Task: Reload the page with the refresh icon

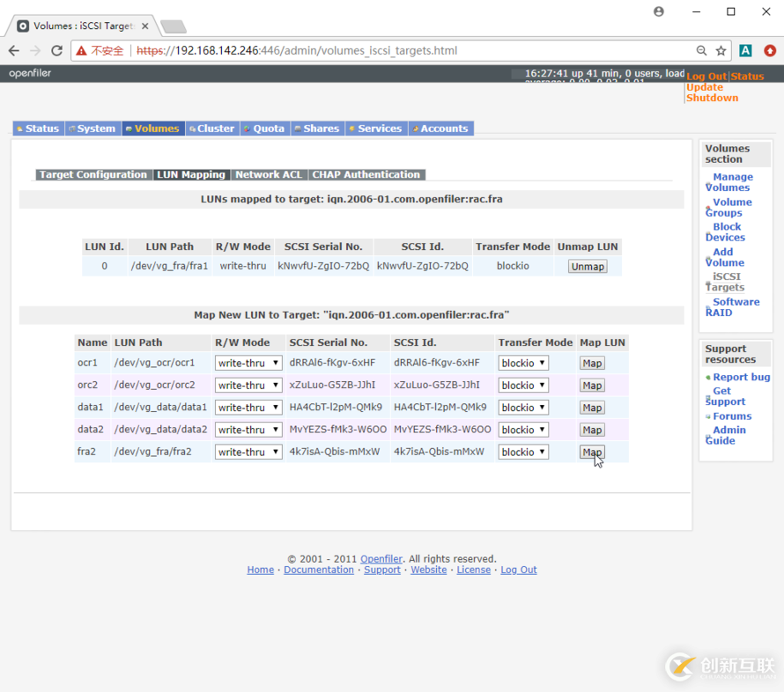Action: point(57,51)
